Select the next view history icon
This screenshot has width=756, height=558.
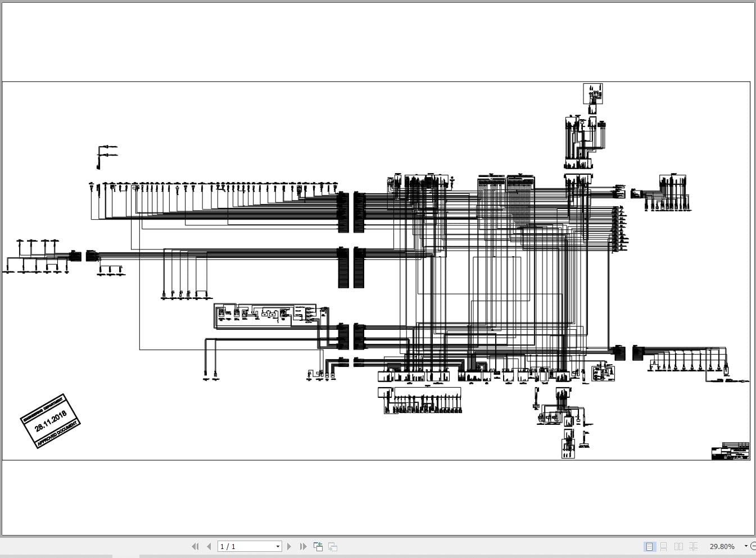(x=332, y=546)
